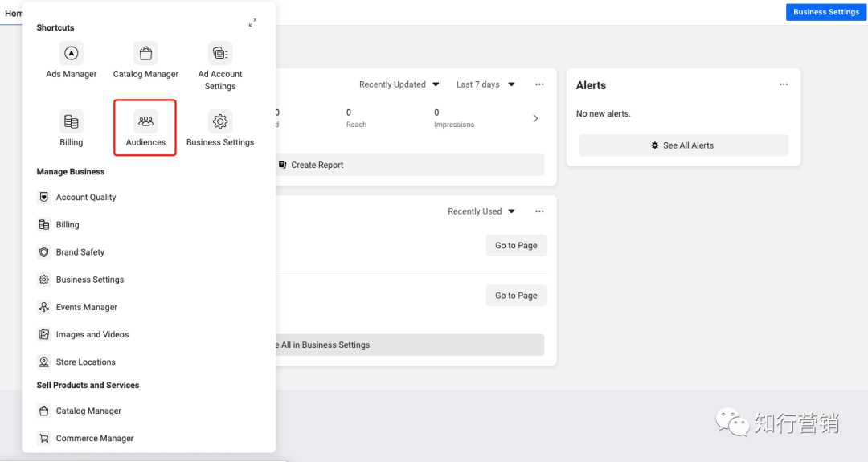Open three-dot menu beside Last 7 days

[x=539, y=84]
